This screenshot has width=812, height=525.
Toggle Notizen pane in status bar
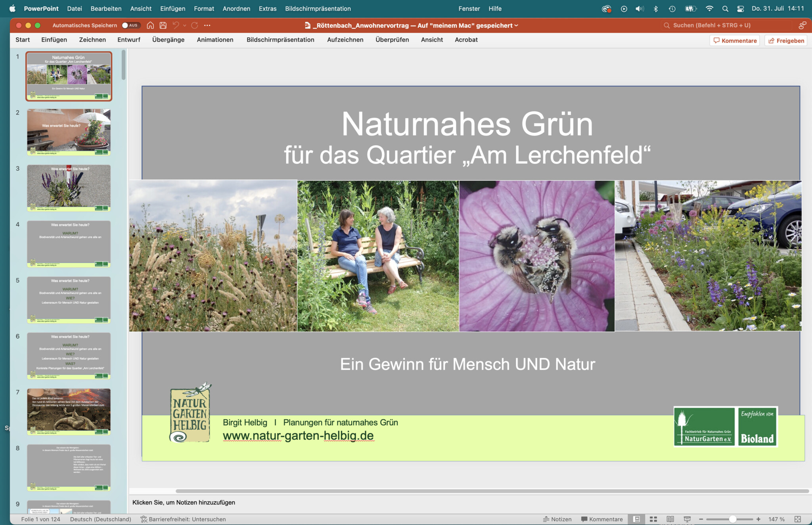click(557, 519)
